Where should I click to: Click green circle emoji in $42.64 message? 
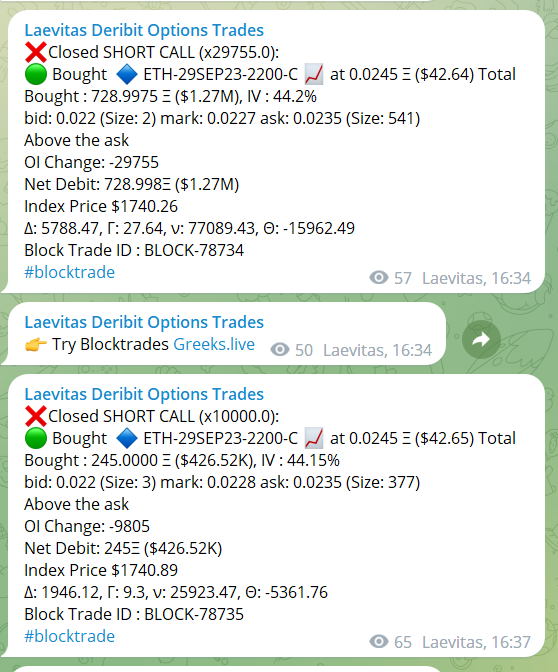click(x=36, y=75)
